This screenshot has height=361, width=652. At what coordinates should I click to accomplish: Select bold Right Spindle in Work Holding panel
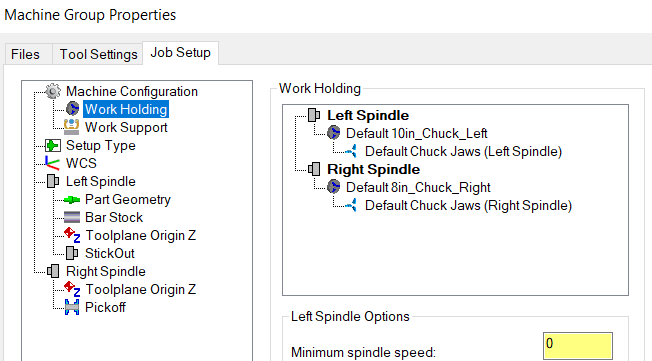373,169
